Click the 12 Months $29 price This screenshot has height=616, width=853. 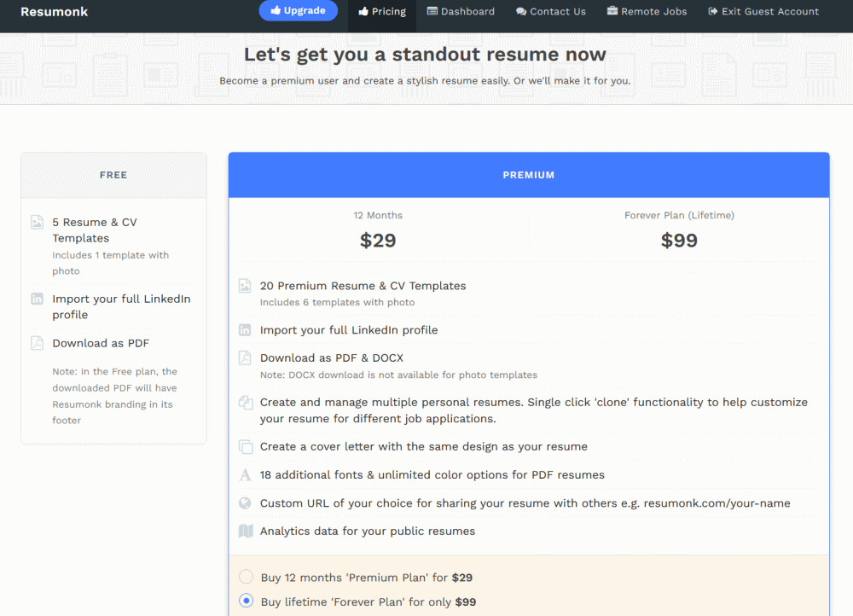tap(378, 241)
